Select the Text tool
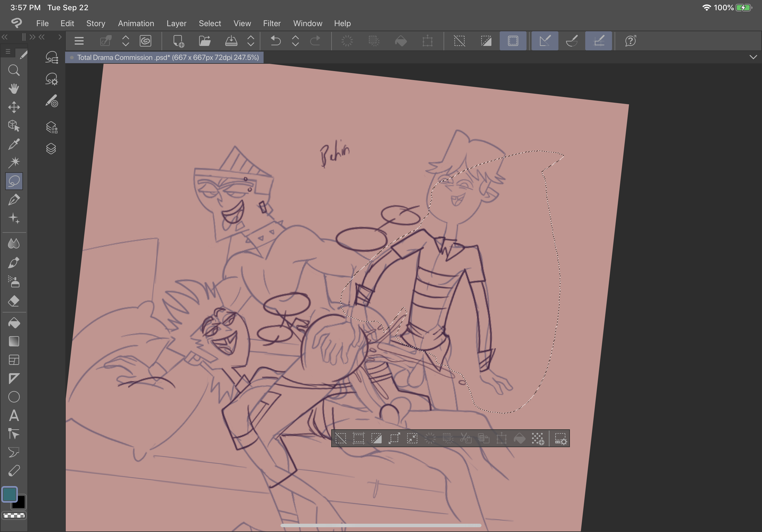 tap(14, 416)
